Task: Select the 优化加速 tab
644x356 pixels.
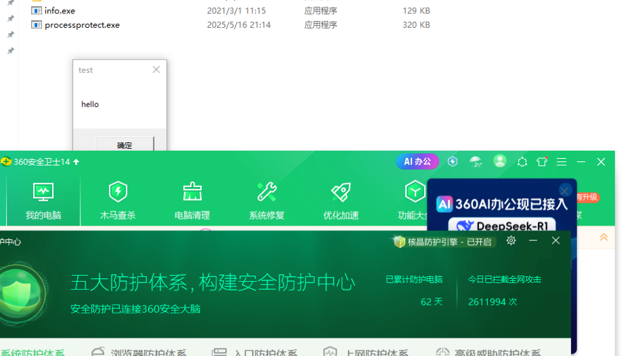Action: pos(341,201)
